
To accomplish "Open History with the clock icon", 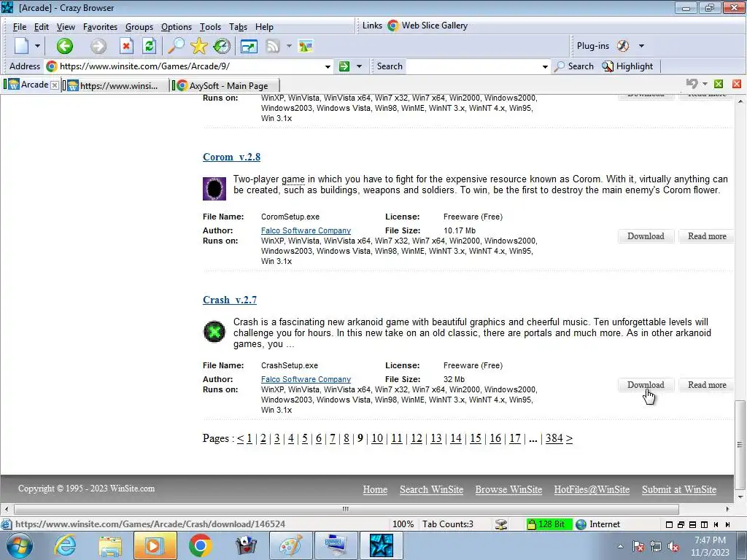I will point(222,46).
